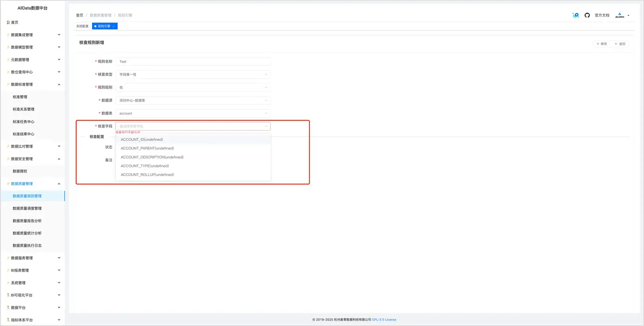Close the open 核查字段 select box
Image resolution: width=644 pixels, height=326 pixels.
[x=193, y=126]
